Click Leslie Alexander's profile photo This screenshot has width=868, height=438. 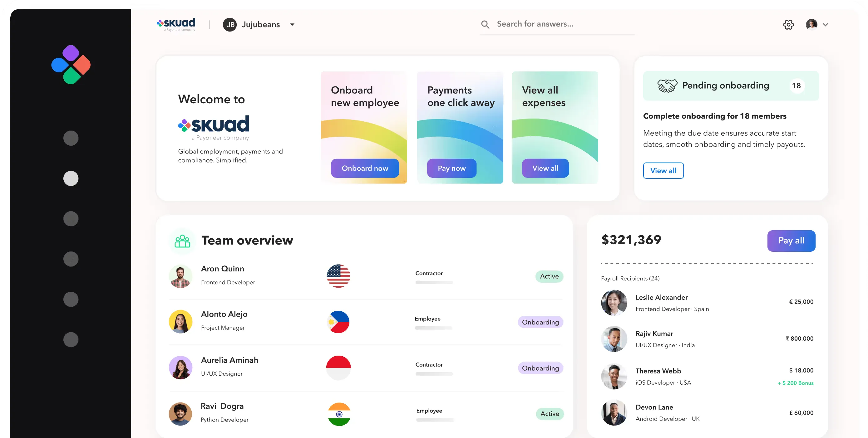(x=614, y=302)
